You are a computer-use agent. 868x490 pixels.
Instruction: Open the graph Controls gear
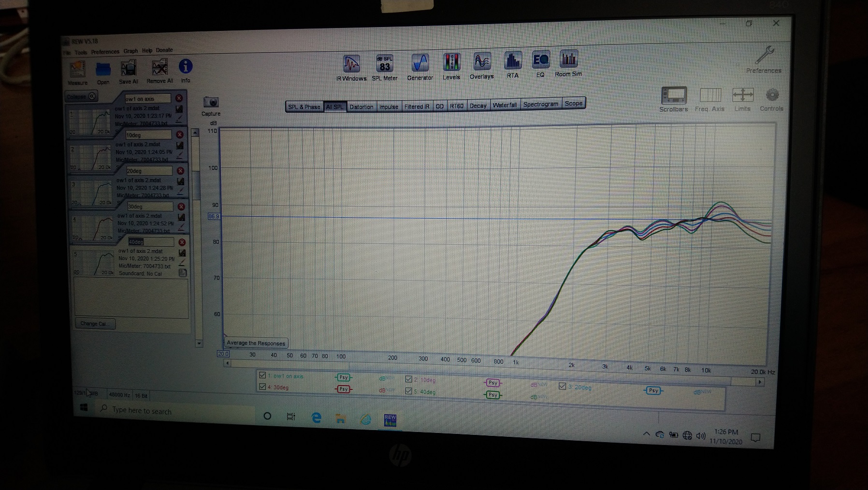(772, 94)
